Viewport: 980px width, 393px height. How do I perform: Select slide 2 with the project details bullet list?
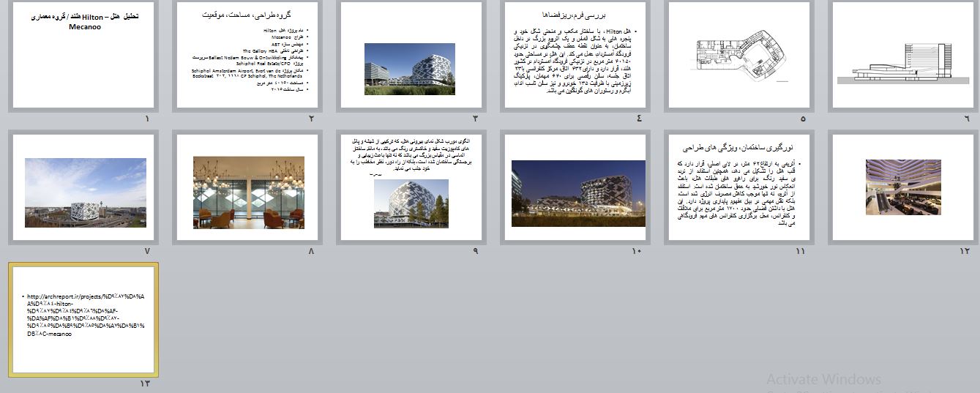point(247,55)
